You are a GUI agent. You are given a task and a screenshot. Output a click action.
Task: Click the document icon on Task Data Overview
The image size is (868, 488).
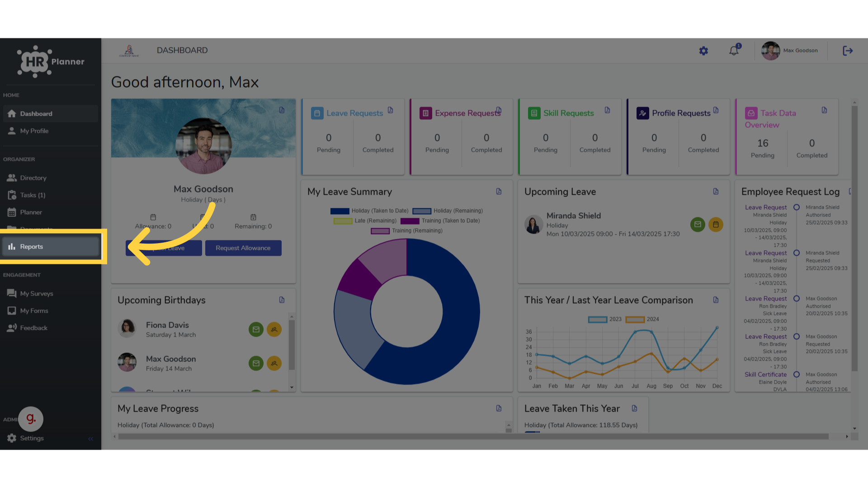click(825, 110)
